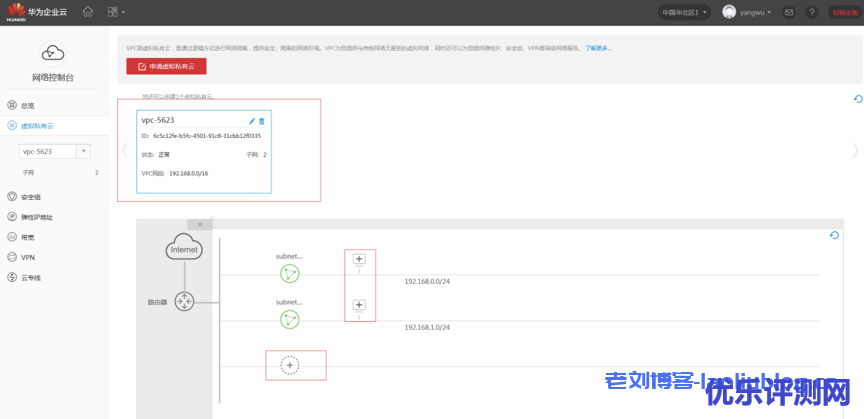Open the mail messages icon

pyautogui.click(x=789, y=12)
